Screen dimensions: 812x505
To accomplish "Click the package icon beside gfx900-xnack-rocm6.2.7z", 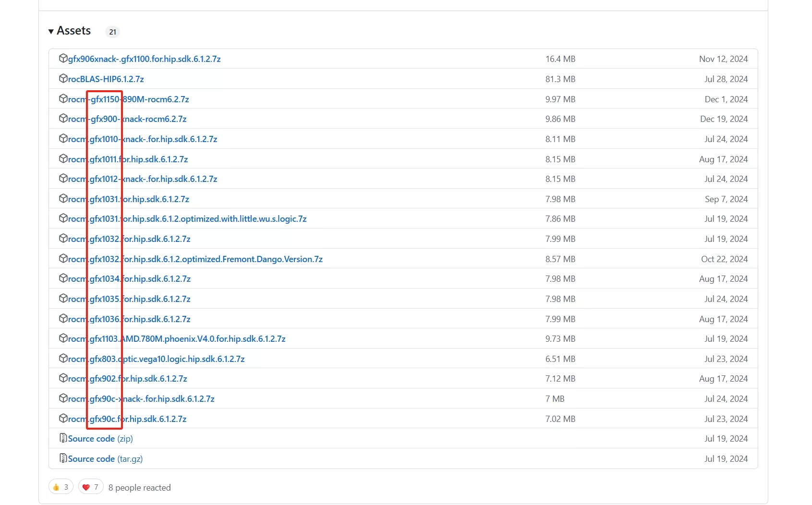I will coord(64,118).
